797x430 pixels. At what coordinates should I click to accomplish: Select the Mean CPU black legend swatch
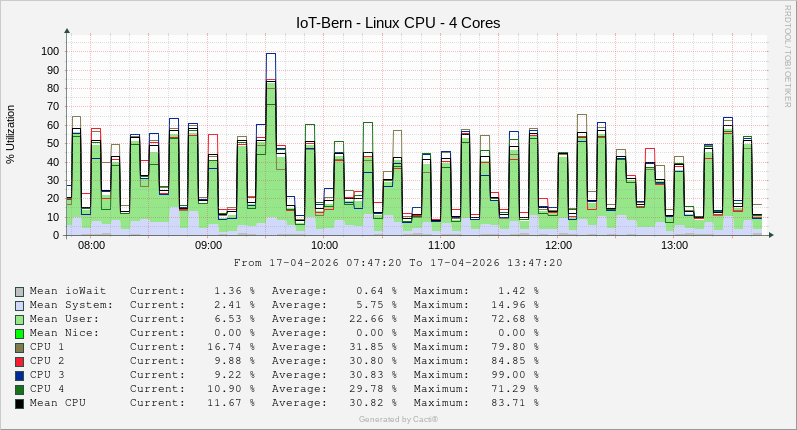click(x=19, y=403)
